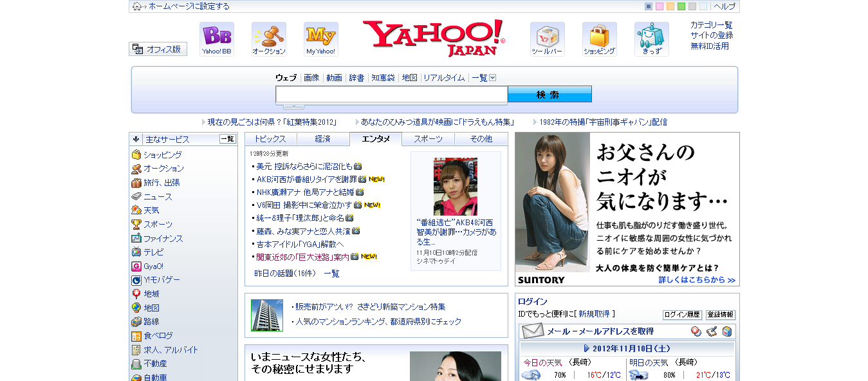
Task: Click camera icon next to 美元 headline
Action: tap(358, 166)
